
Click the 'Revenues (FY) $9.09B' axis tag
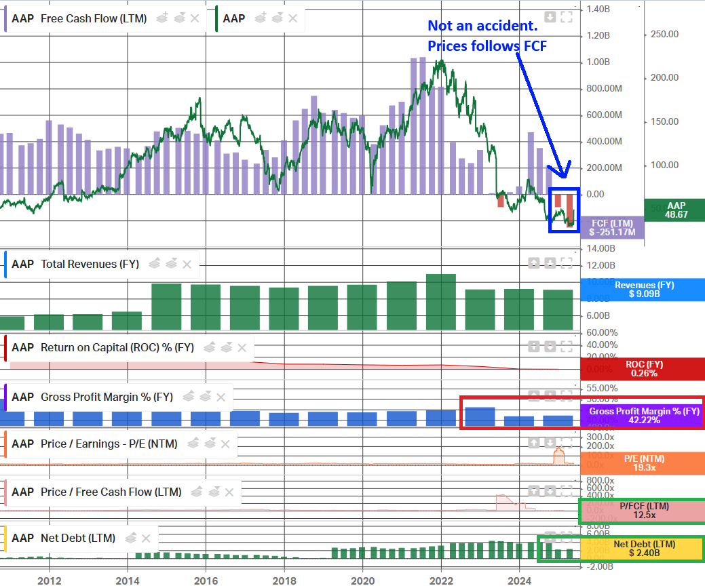click(643, 290)
